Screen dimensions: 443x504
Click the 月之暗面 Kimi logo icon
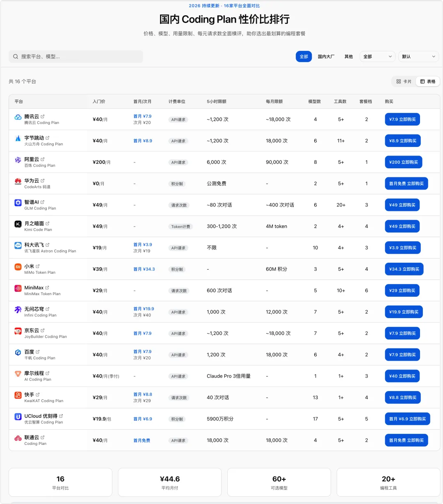tap(18, 224)
